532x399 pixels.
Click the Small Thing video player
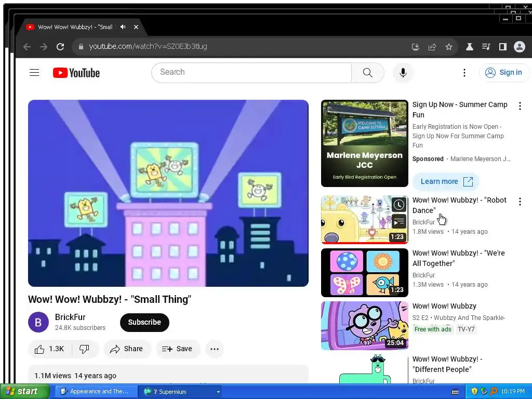[168, 193]
